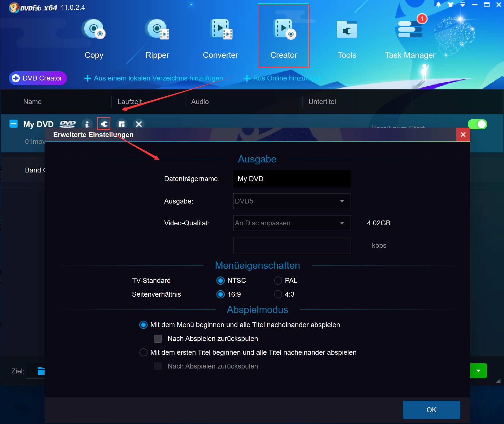Screen dimensions: 504x424
Task: Click the kbps bitrate input field
Action: (x=292, y=245)
